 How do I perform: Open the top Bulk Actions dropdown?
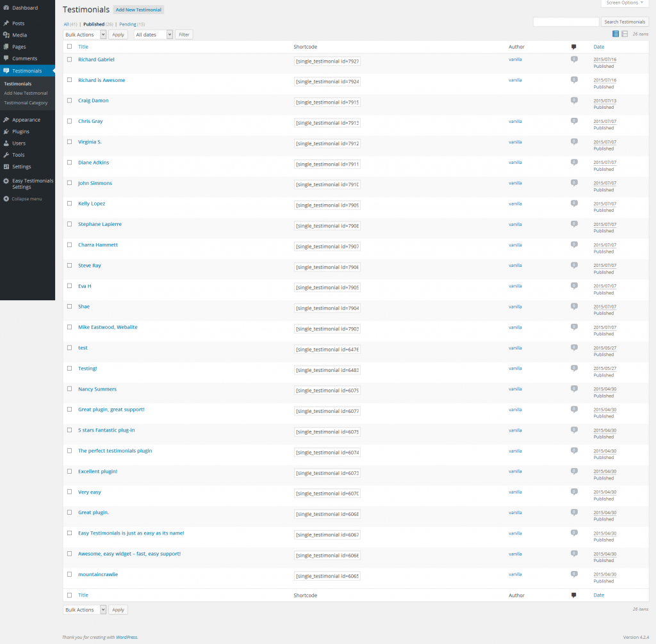(85, 35)
